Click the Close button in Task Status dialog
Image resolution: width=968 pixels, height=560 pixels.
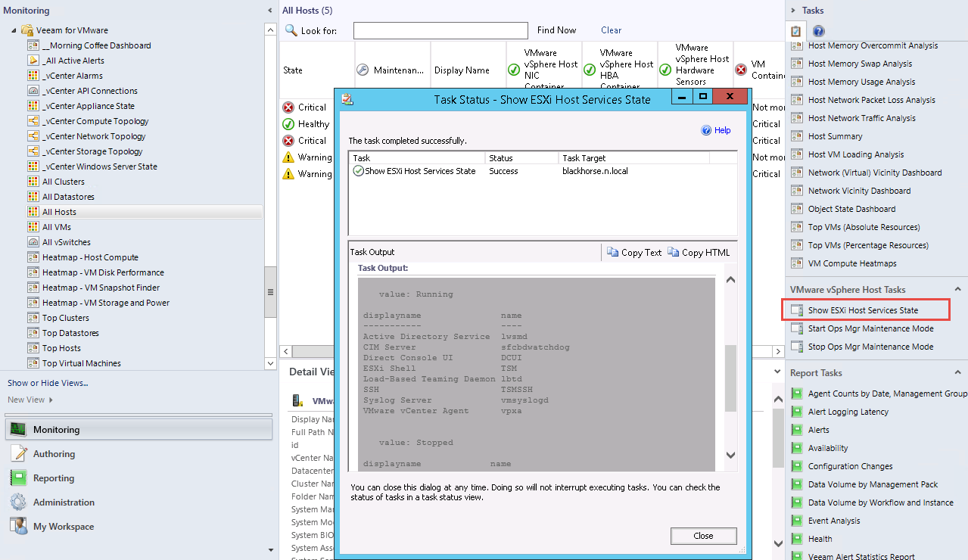(703, 536)
